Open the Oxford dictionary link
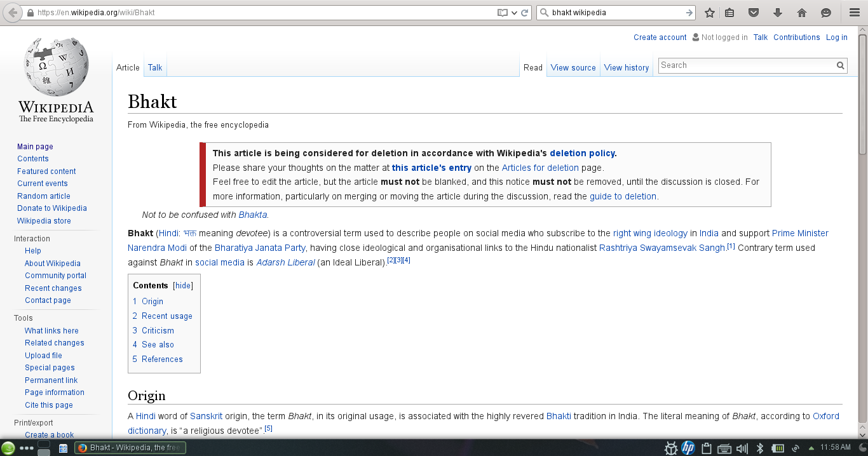Screen dimensions: 868x456 (826, 416)
